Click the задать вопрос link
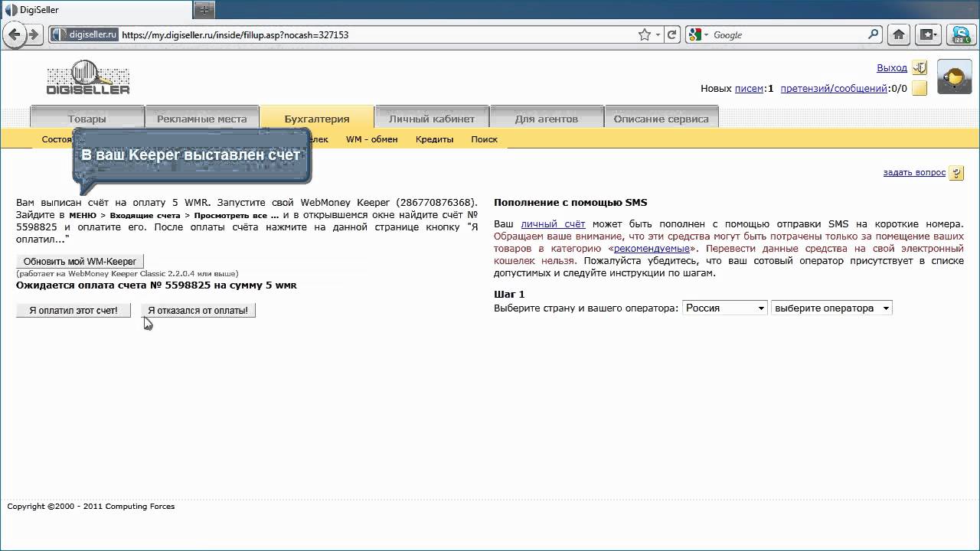The width and height of the screenshot is (980, 551). [x=914, y=173]
